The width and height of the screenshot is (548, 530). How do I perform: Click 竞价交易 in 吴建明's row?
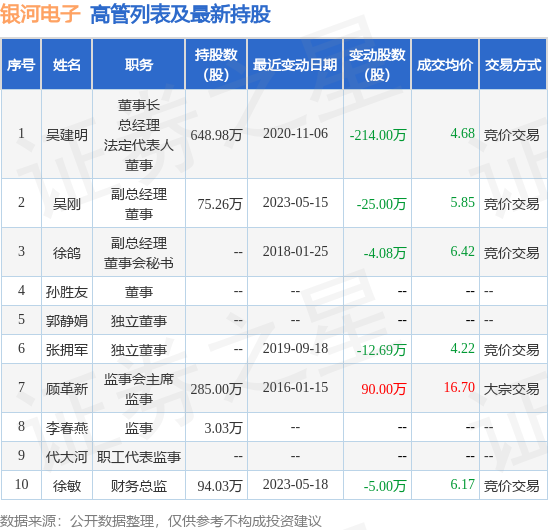click(512, 135)
